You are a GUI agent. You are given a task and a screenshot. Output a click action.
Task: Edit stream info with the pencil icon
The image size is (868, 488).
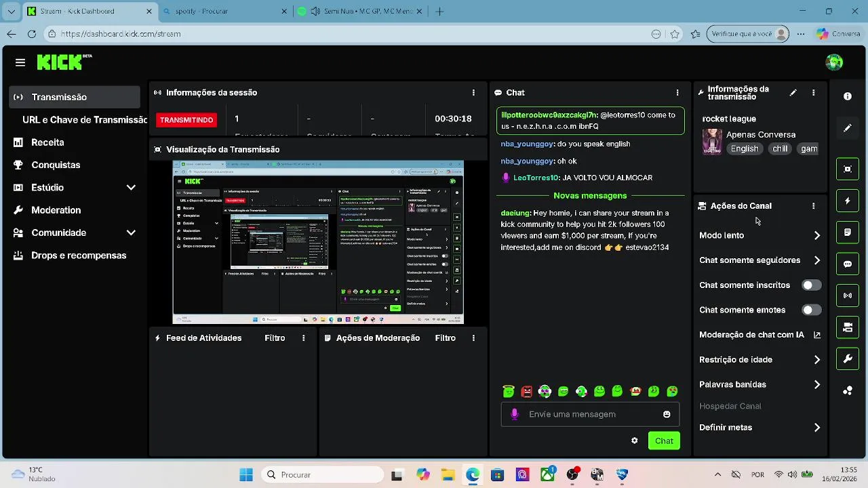pos(793,93)
